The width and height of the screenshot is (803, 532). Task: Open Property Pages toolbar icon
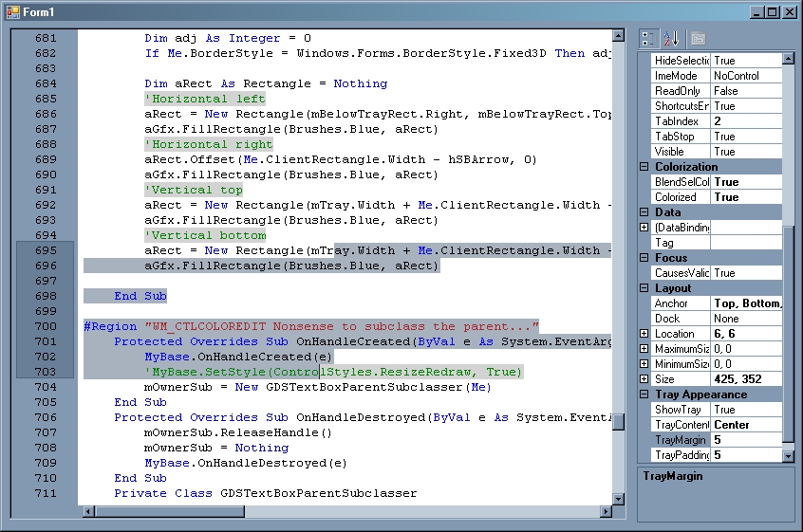(698, 38)
